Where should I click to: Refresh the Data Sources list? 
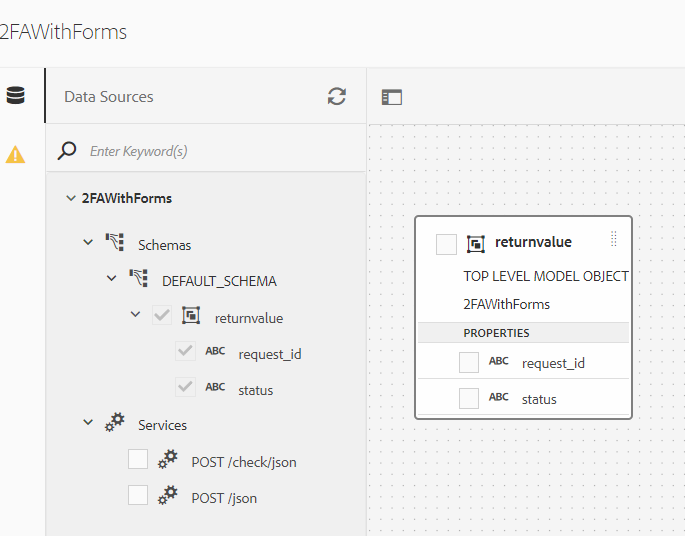(x=337, y=96)
